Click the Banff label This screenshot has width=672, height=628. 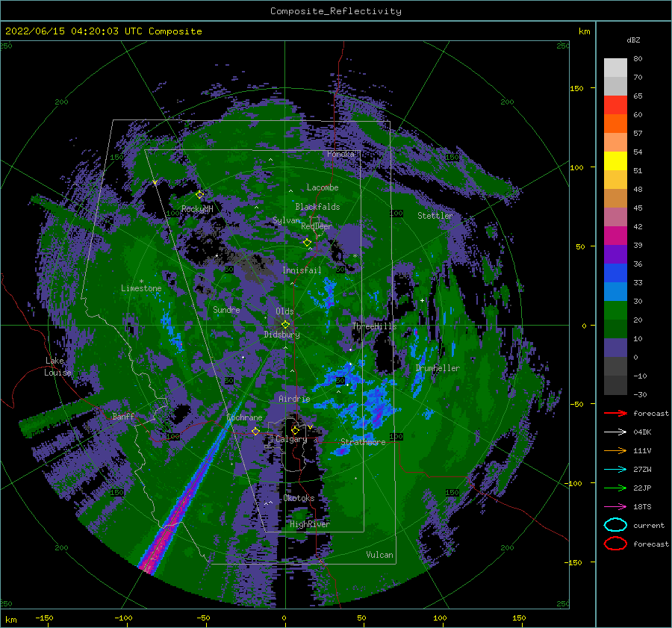pyautogui.click(x=123, y=416)
